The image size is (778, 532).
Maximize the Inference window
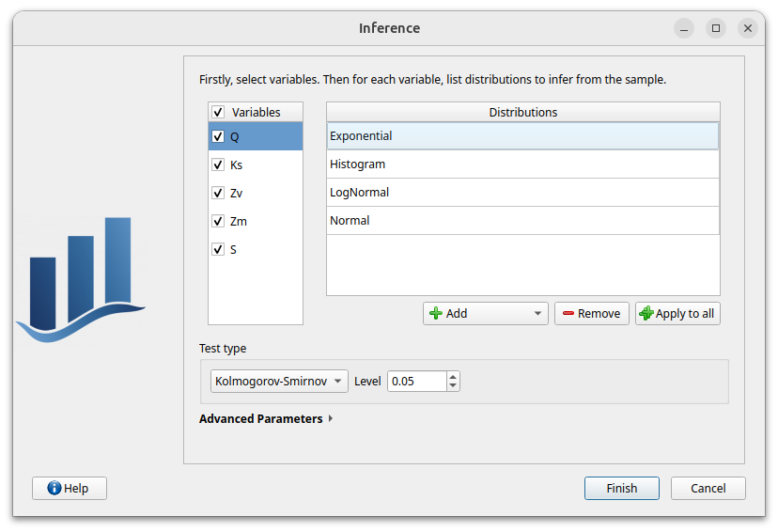coord(716,28)
